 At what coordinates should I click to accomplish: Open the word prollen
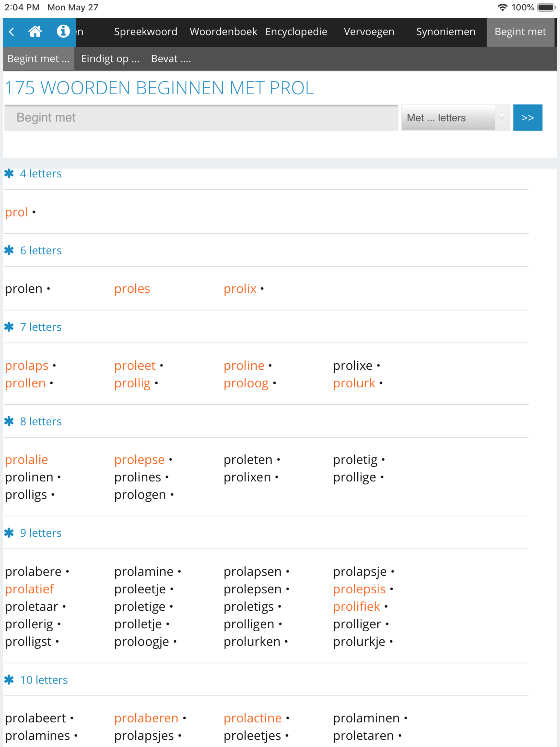click(25, 383)
